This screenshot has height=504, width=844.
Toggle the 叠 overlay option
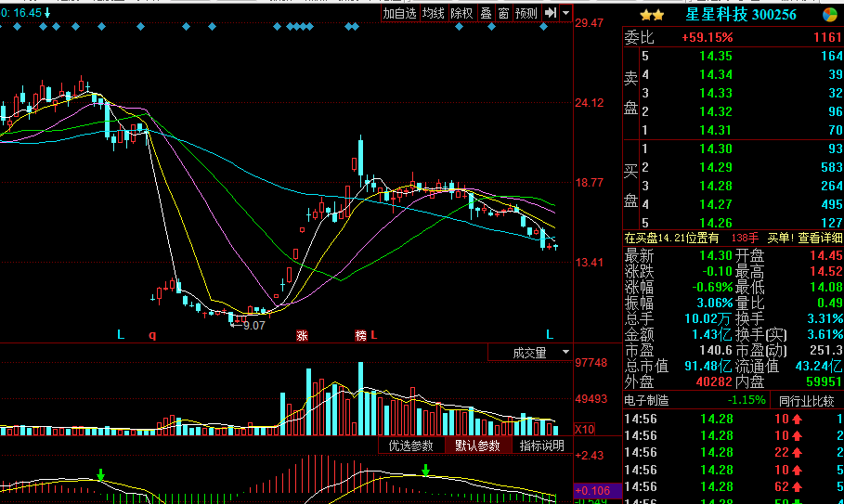pos(486,13)
